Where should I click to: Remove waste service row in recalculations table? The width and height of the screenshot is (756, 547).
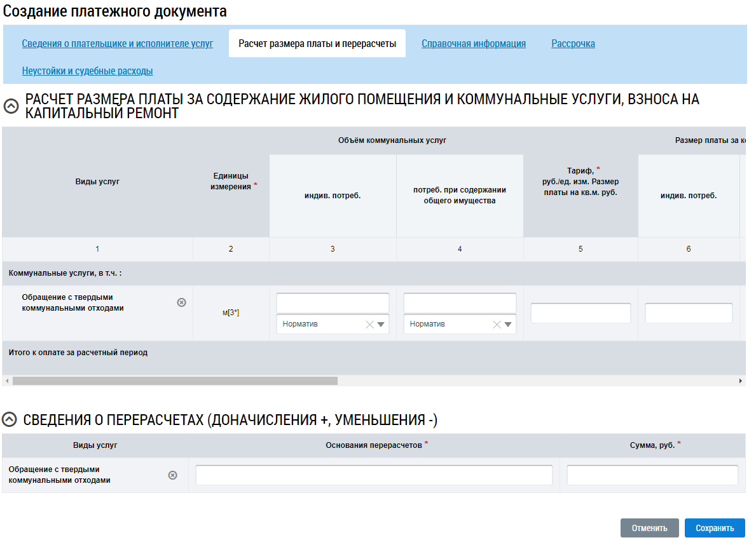(x=172, y=475)
